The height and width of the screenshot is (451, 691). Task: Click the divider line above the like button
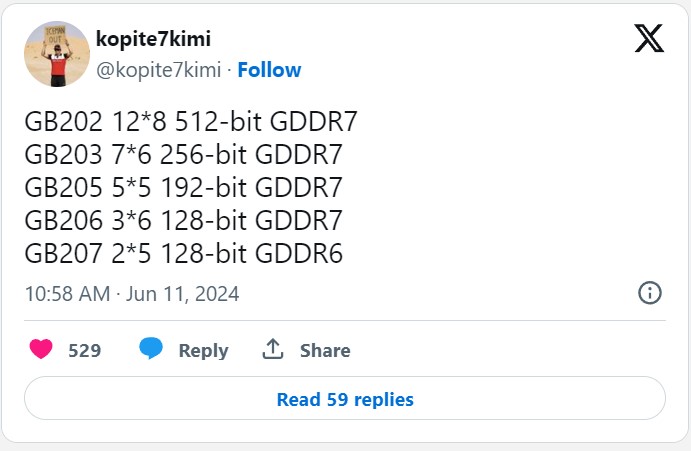[x=345, y=321]
